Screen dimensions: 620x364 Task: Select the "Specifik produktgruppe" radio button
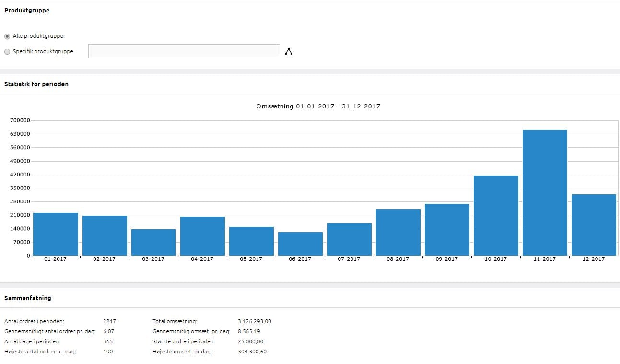coord(7,52)
